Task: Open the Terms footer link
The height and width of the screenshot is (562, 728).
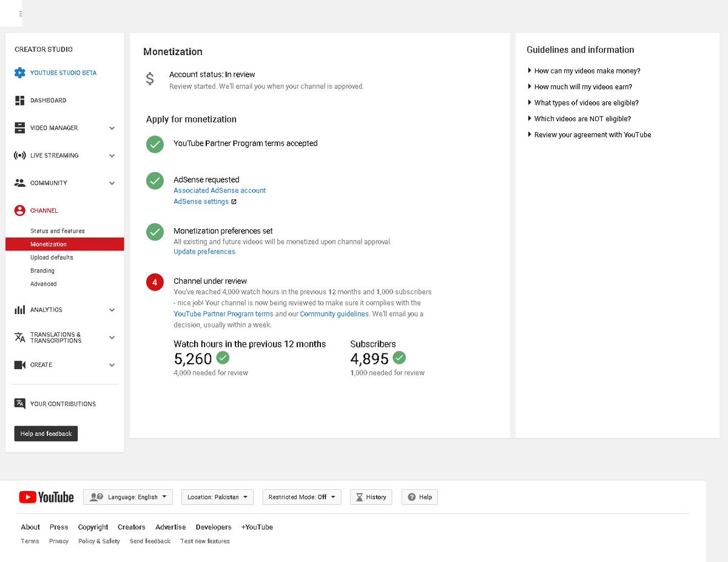Action: click(30, 541)
